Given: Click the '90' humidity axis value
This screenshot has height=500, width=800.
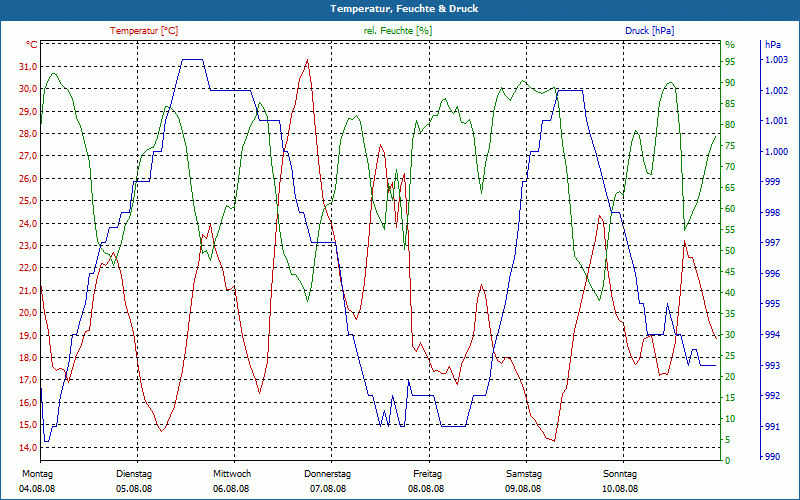Looking at the screenshot, I should [x=730, y=83].
